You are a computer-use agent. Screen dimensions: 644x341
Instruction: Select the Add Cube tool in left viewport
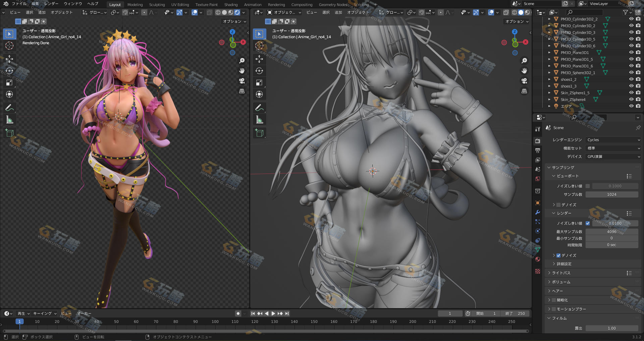coord(9,133)
